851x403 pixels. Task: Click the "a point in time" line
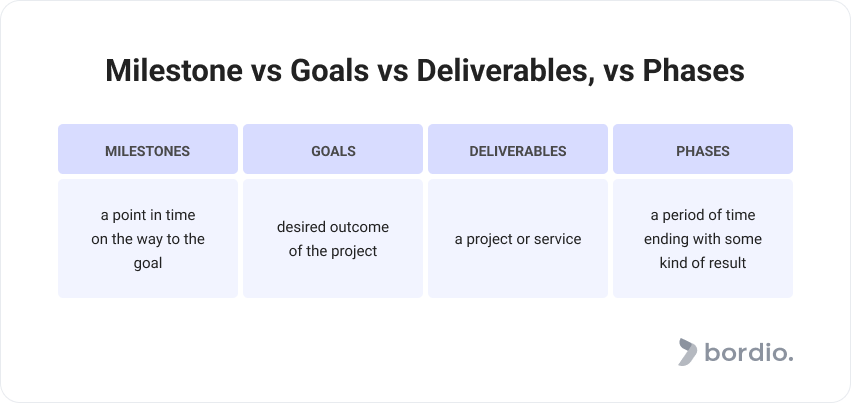(148, 215)
